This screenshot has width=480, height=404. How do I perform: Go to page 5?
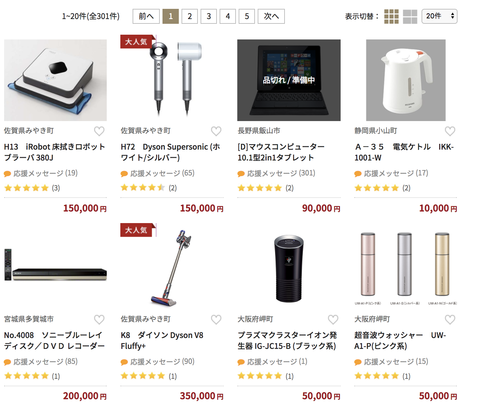pos(247,16)
